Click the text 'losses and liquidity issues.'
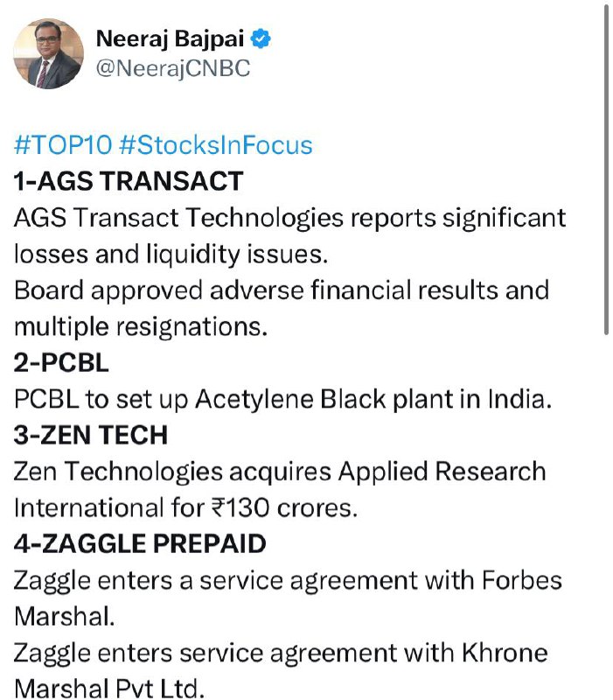This screenshot has width=613, height=700. (171, 254)
